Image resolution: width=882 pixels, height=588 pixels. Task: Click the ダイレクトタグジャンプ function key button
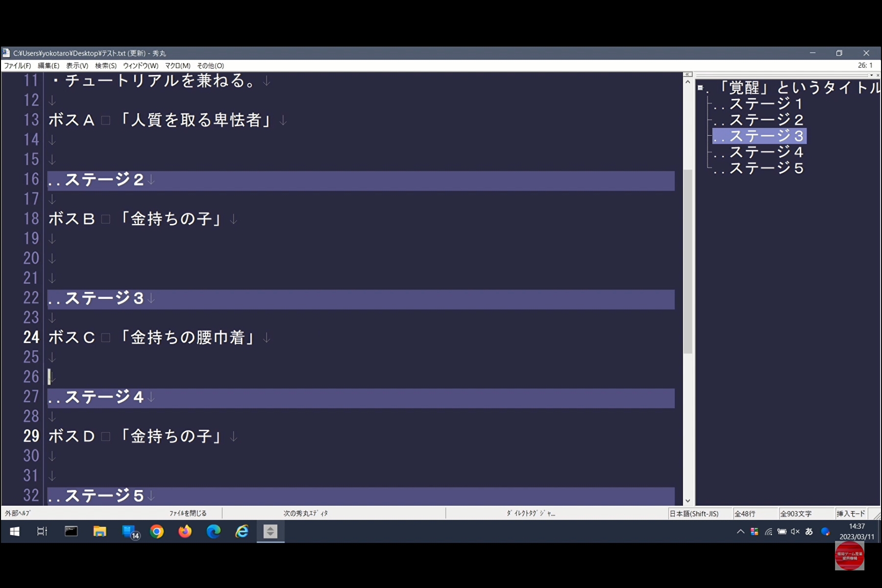pos(531,514)
